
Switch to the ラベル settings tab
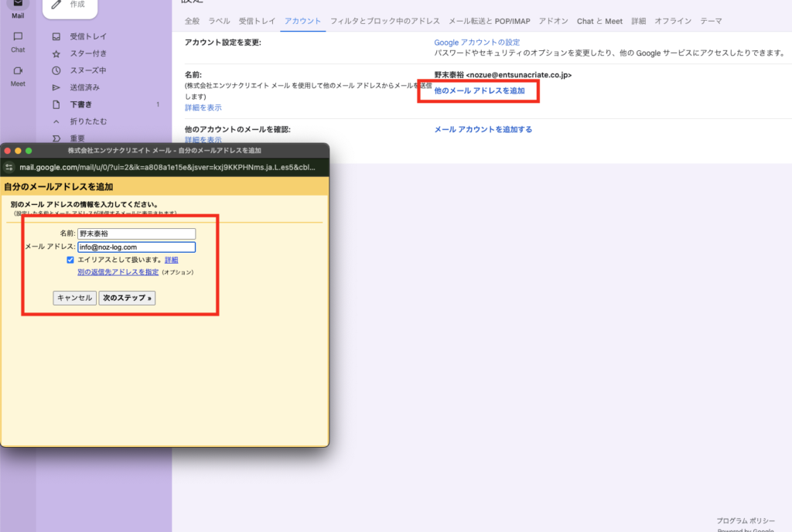coord(219,21)
